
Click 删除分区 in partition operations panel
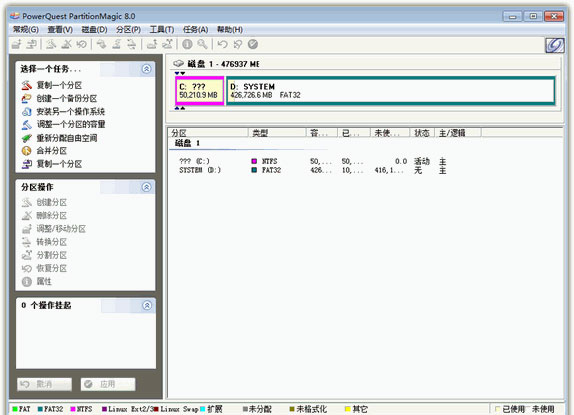pos(44,216)
